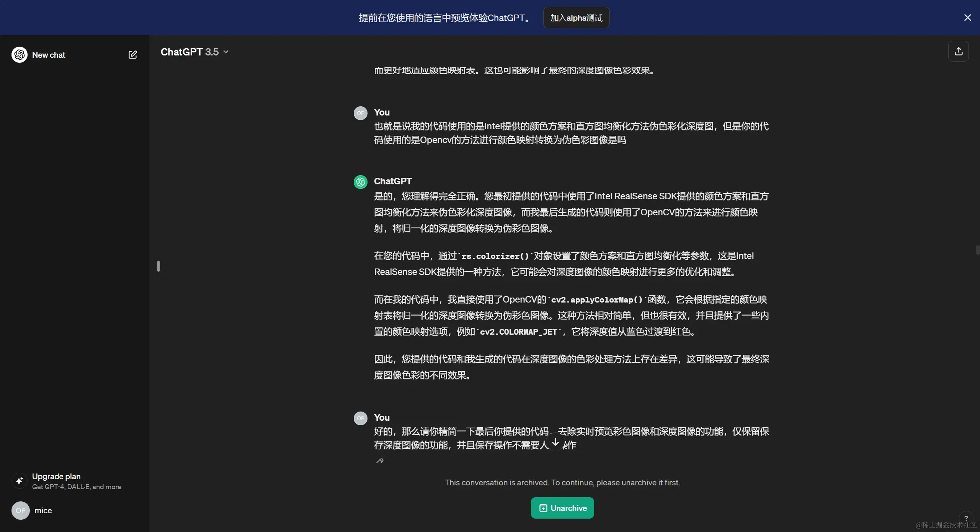Click the chevron next to ChatGPT 3.5
The height and width of the screenshot is (532, 980).
tap(226, 52)
